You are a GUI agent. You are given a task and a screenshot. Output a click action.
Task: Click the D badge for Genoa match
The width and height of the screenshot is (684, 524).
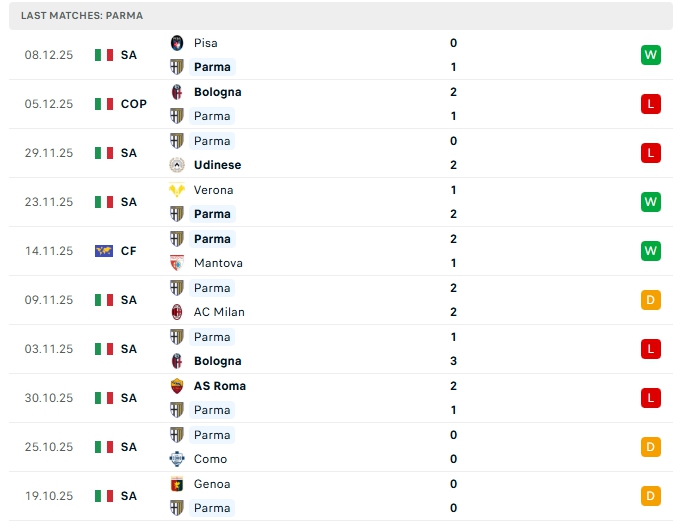click(651, 496)
